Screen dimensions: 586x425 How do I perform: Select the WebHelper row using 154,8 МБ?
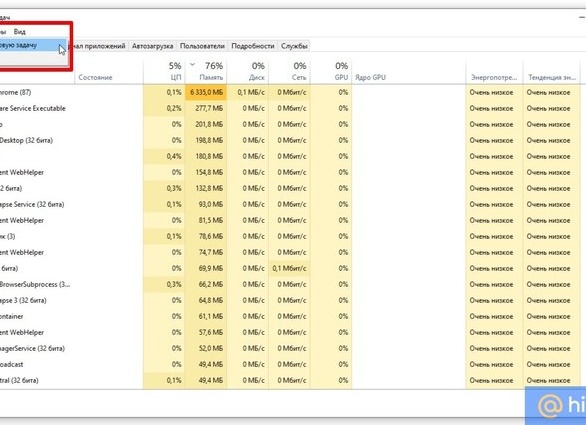click(x=290, y=172)
